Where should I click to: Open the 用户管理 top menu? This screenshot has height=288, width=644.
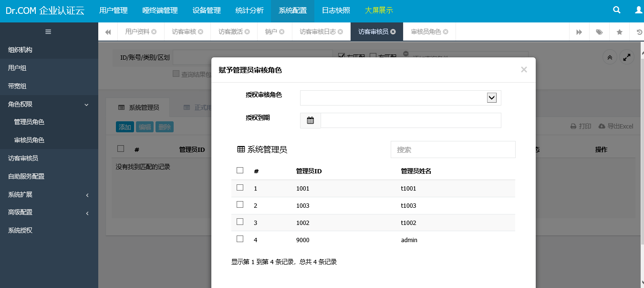[x=114, y=11]
